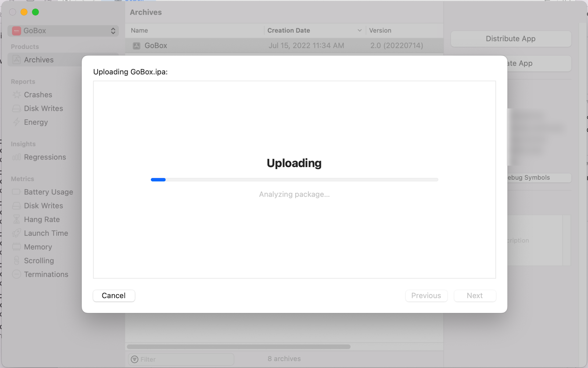The width and height of the screenshot is (588, 368).
Task: Focus the Filter archives field
Action: tap(181, 359)
